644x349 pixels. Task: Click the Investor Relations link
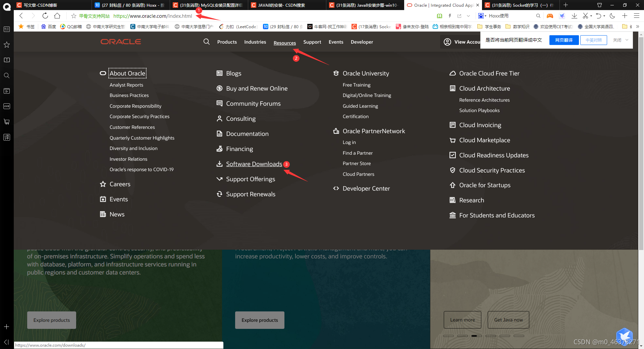pyautogui.click(x=128, y=159)
